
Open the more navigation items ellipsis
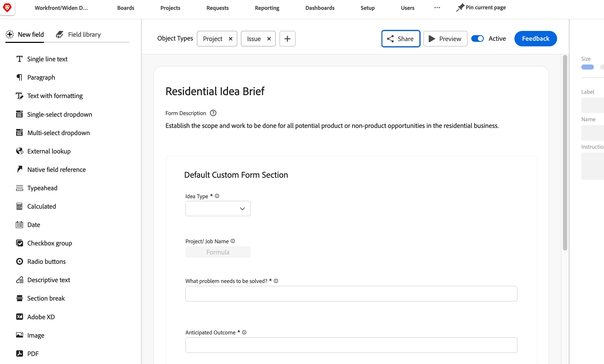(437, 8)
